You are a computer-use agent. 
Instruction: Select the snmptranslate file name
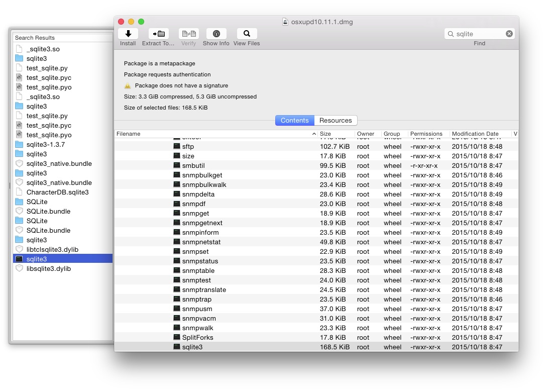pos(204,289)
